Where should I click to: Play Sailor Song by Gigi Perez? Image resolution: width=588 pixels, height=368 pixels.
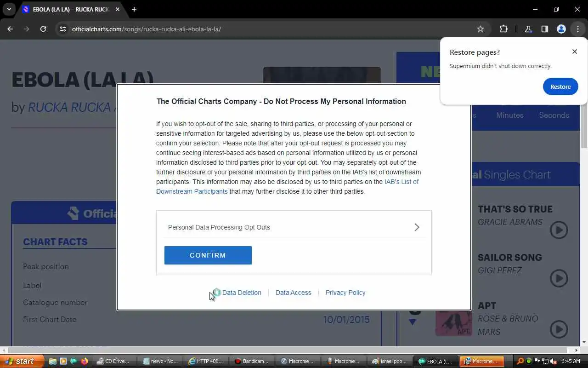(x=559, y=278)
